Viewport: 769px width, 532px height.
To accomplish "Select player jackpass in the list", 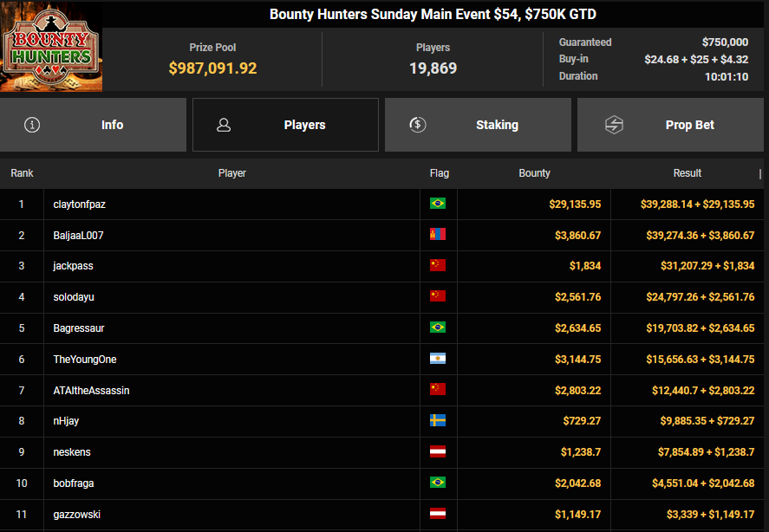I will tap(73, 266).
